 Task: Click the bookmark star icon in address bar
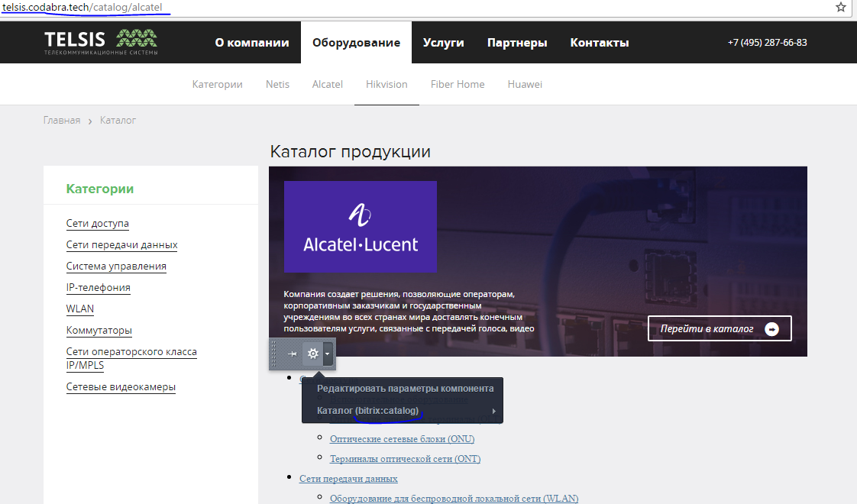coord(841,7)
